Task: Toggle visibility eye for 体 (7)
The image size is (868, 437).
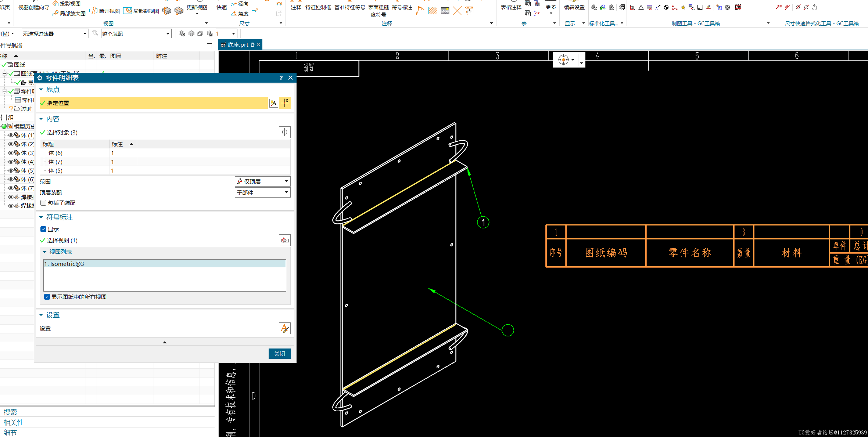Action: (x=11, y=188)
